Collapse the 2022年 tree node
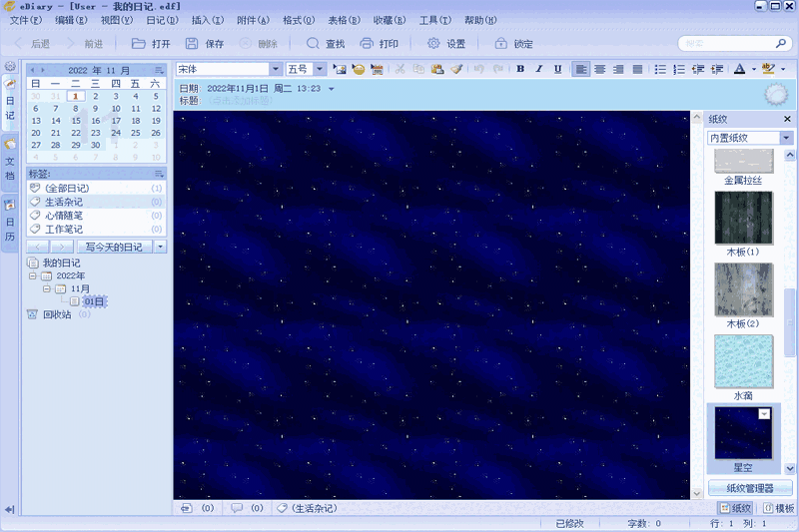 (33, 275)
